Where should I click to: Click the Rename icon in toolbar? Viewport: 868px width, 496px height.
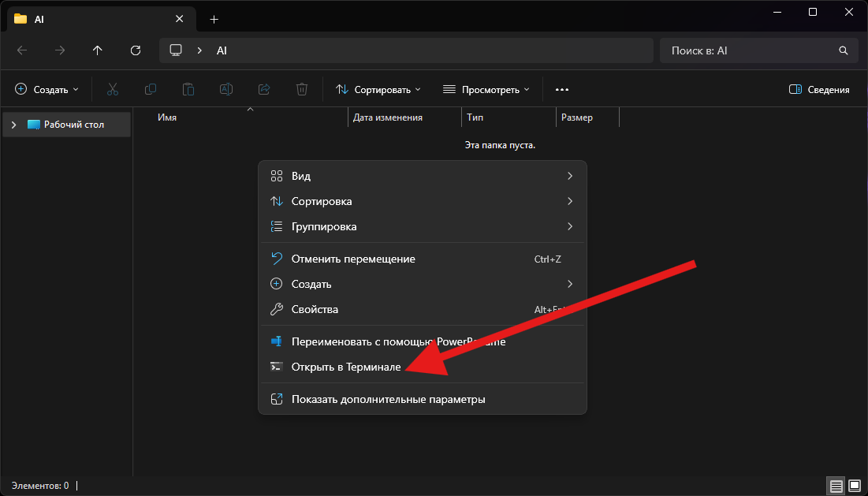coord(225,89)
